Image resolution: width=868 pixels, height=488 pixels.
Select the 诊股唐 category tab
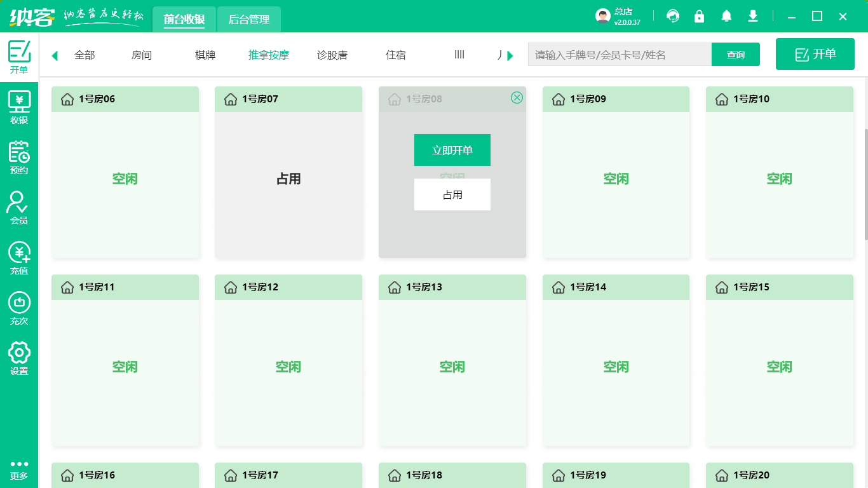click(332, 55)
